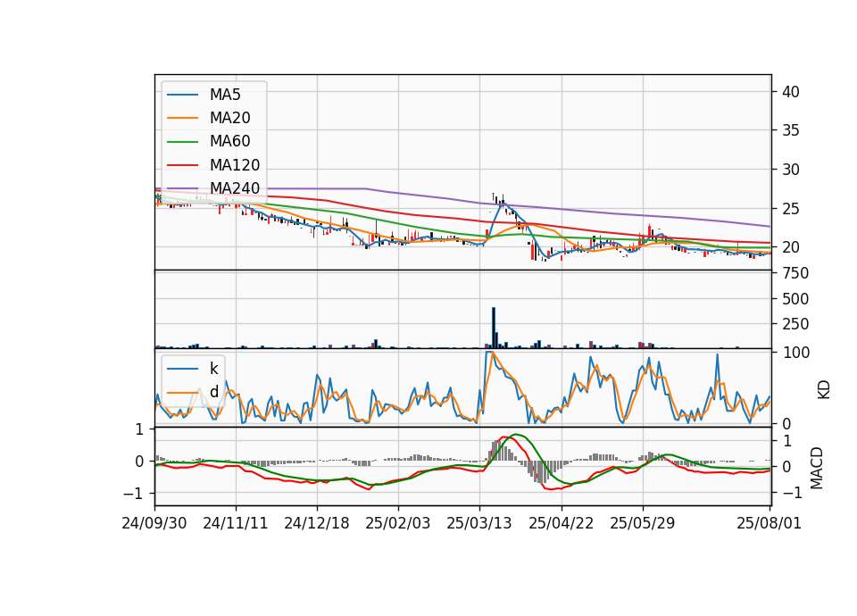Click the KD axis title
Viewport: 857px width, 616px height.
[824, 388]
